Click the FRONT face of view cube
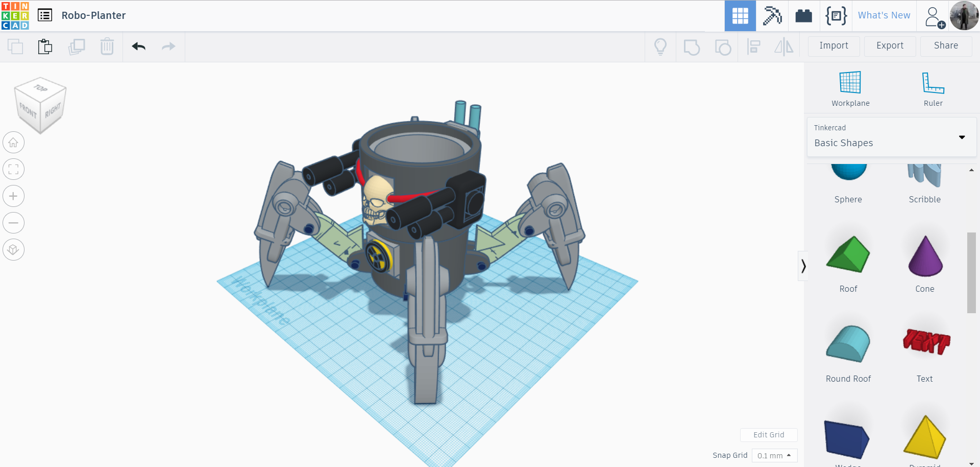 pyautogui.click(x=28, y=110)
